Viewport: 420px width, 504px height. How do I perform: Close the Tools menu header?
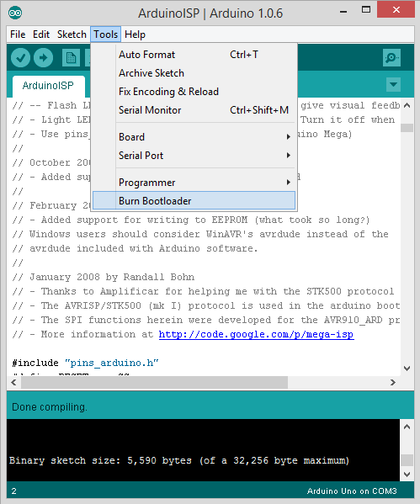pos(105,34)
